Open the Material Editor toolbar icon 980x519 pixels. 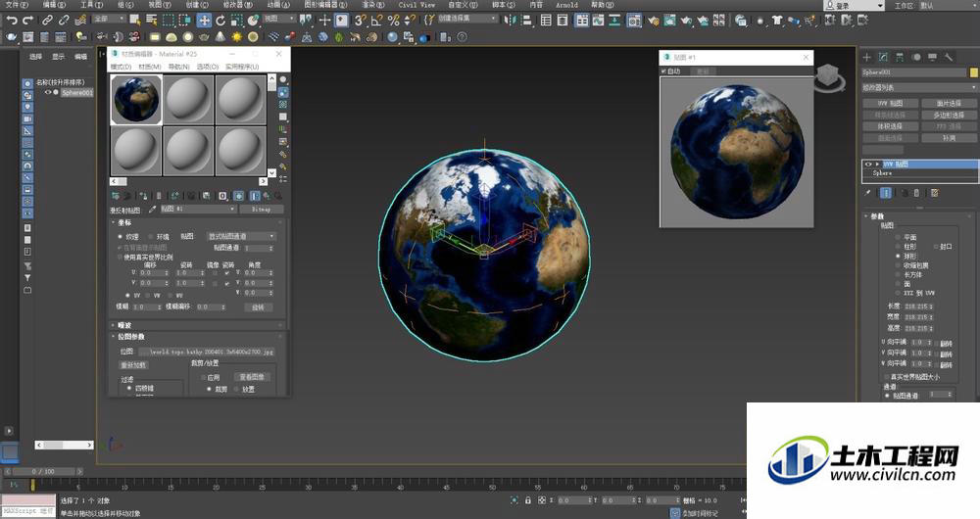click(x=636, y=21)
